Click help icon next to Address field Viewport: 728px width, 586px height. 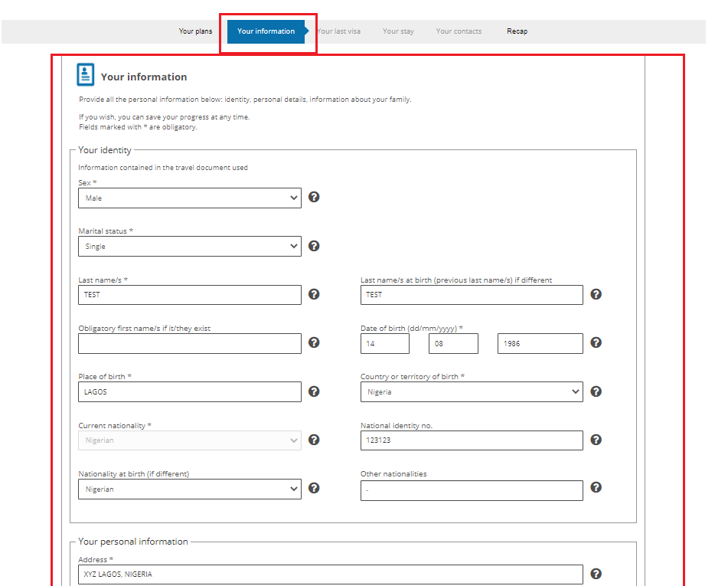coord(596,574)
